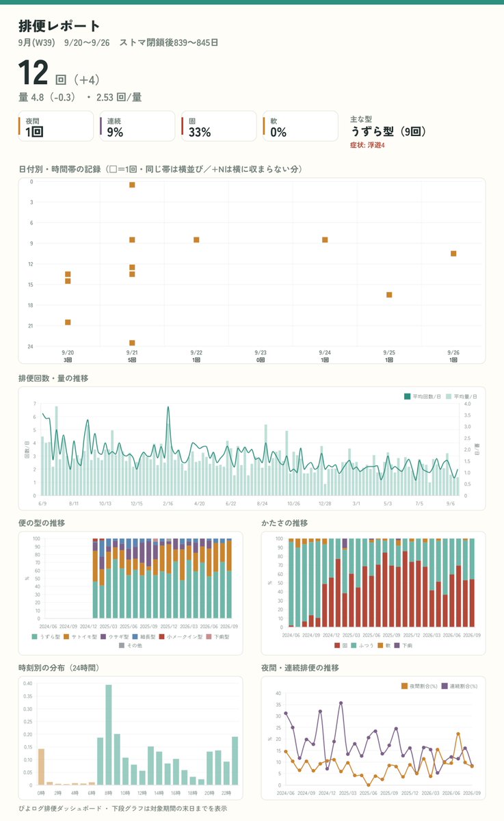Toggle the 連続割合(%) legend entry
This screenshot has height=821, width=504.
coord(460,686)
